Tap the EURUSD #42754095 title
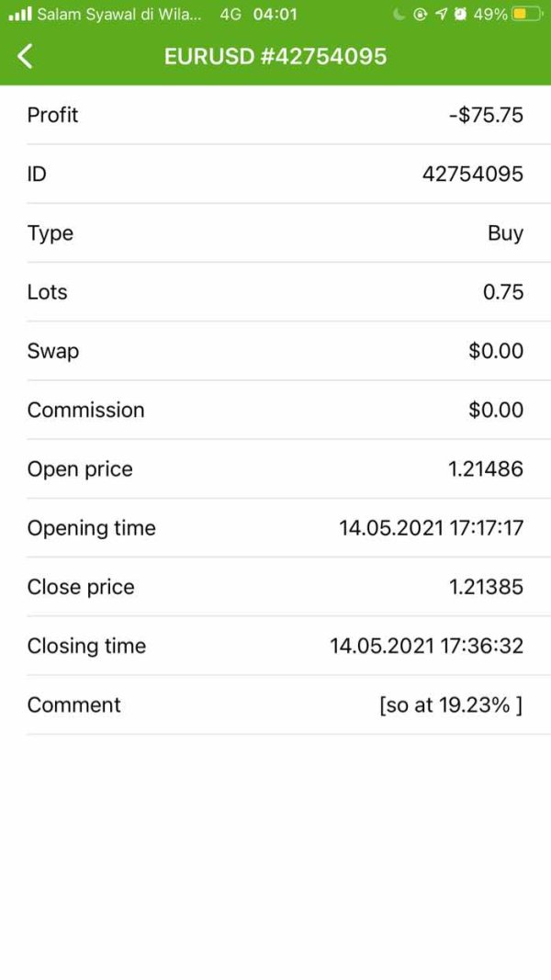 [275, 56]
